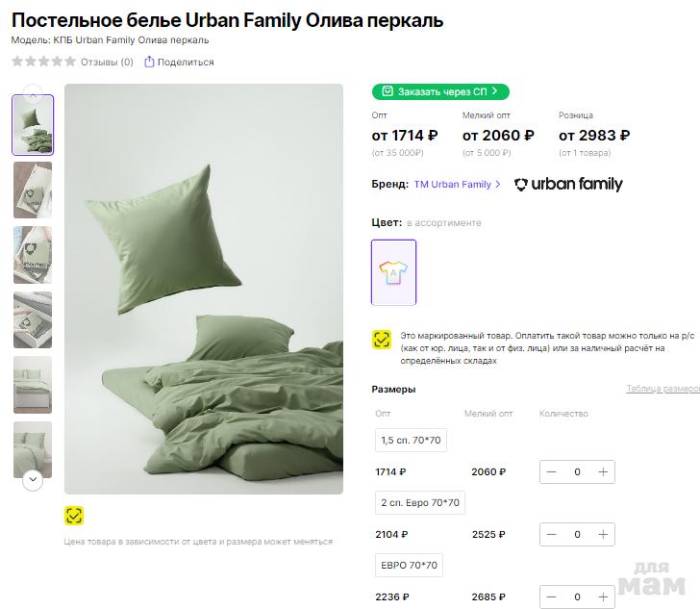Open the TM Urban Family brand link
This screenshot has width=700, height=609.
tap(457, 185)
